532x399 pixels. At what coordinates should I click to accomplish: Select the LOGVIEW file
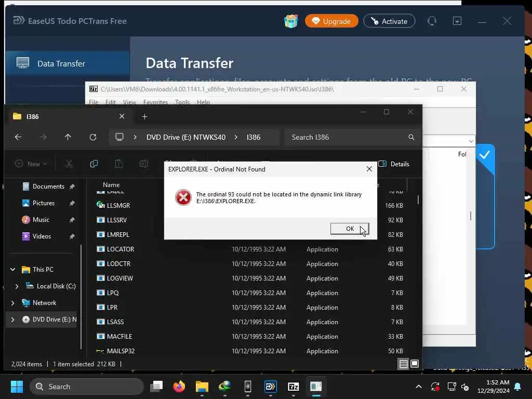(120, 278)
